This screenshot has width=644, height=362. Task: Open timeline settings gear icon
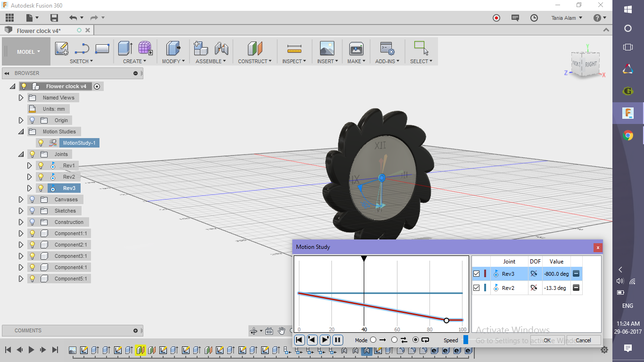[604, 350]
